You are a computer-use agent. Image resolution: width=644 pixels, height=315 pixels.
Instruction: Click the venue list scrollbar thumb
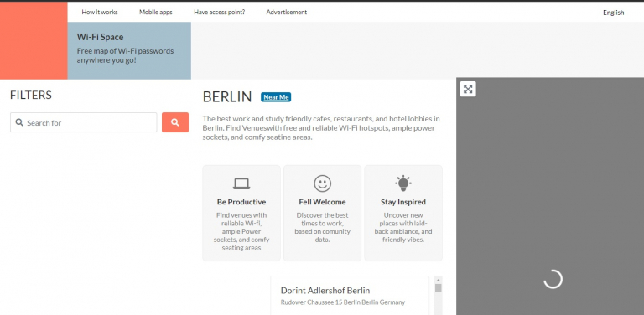click(x=439, y=288)
